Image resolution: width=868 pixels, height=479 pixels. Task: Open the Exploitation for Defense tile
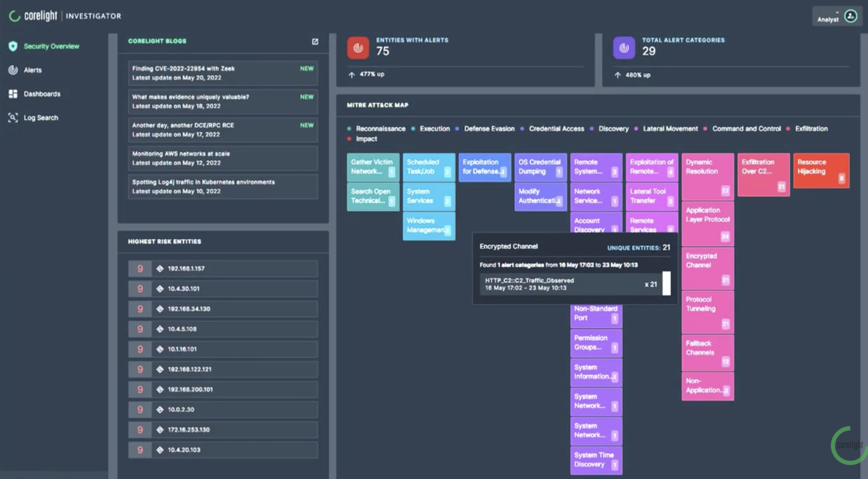coord(485,167)
